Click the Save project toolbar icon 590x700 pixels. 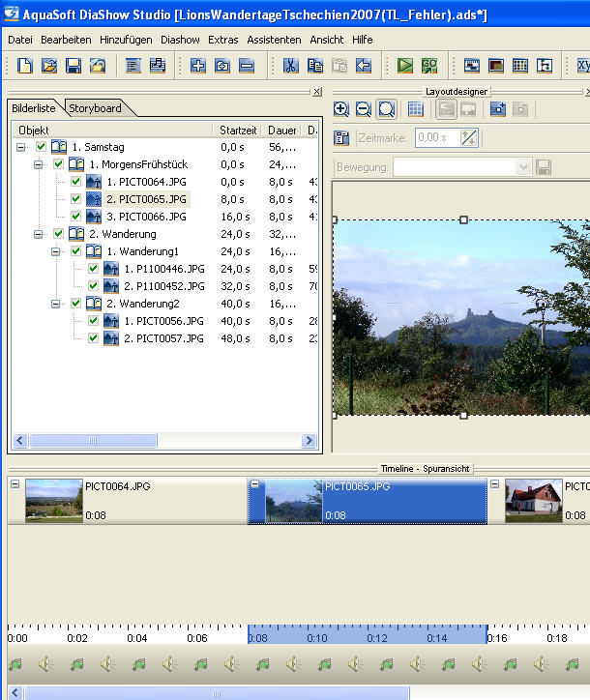[x=74, y=66]
